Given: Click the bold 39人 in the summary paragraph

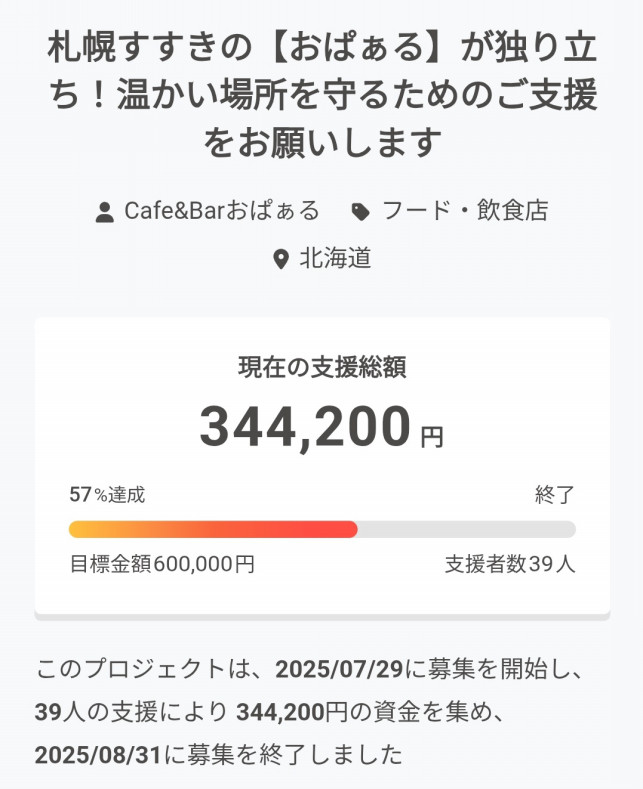Looking at the screenshot, I should (x=60, y=711).
